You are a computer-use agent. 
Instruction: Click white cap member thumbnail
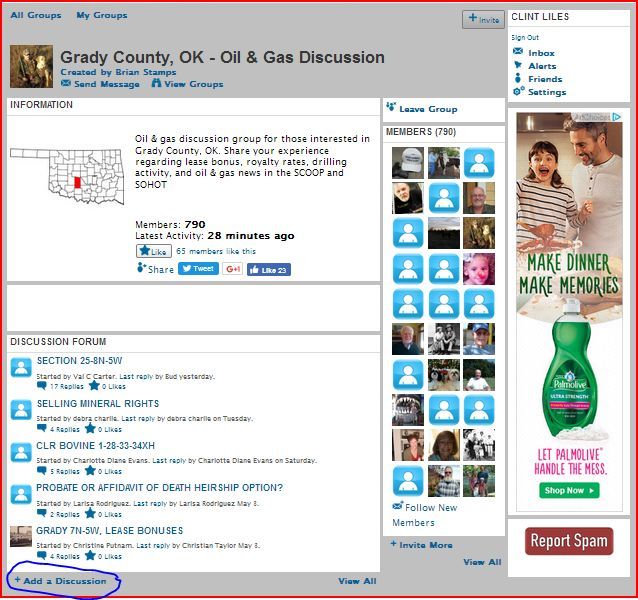click(408, 163)
